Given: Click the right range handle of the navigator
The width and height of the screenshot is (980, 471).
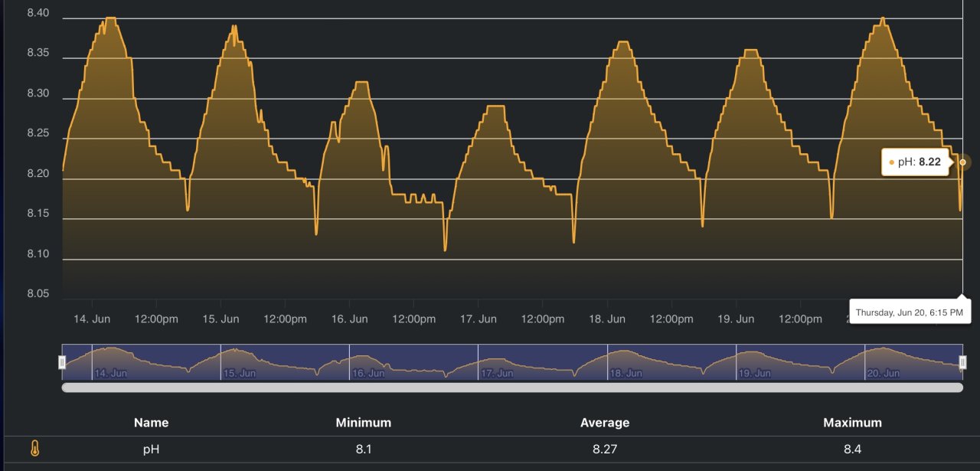Looking at the screenshot, I should point(962,361).
